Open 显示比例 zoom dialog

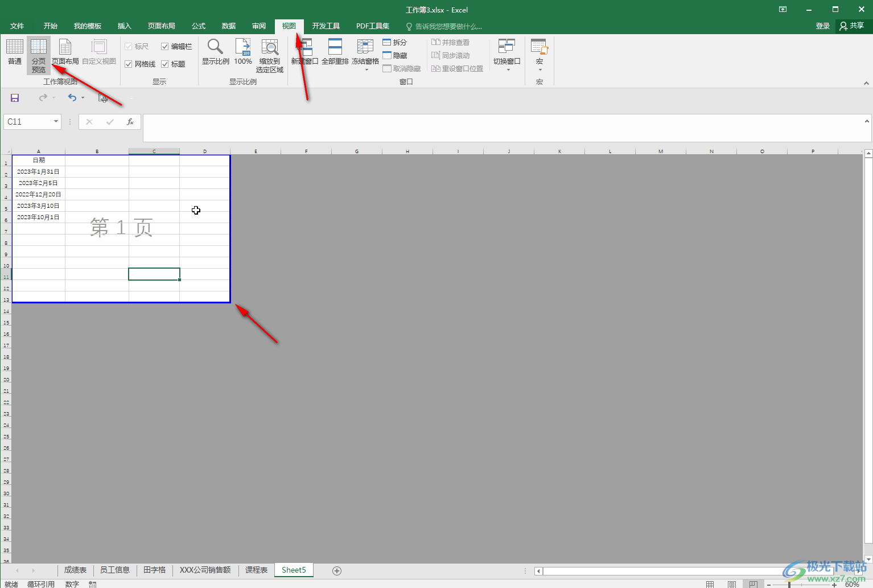click(216, 52)
